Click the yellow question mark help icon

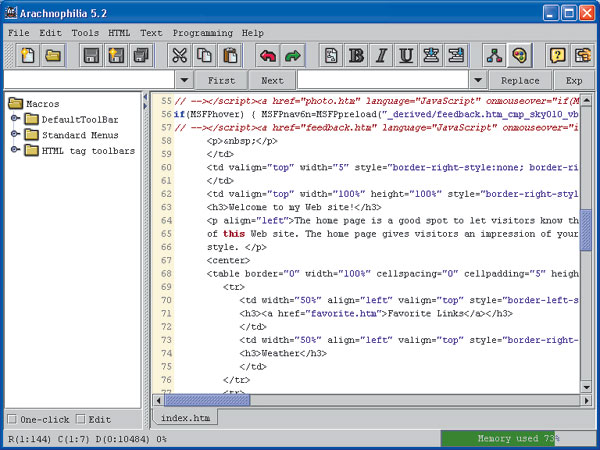click(x=558, y=55)
